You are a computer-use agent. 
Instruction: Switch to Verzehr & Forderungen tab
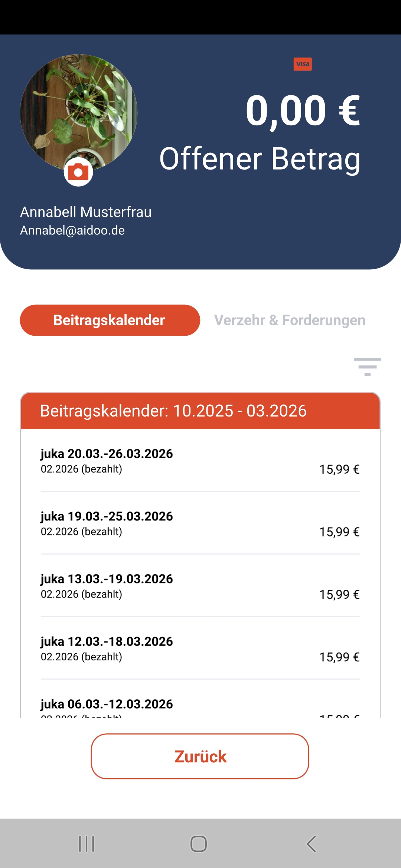290,320
